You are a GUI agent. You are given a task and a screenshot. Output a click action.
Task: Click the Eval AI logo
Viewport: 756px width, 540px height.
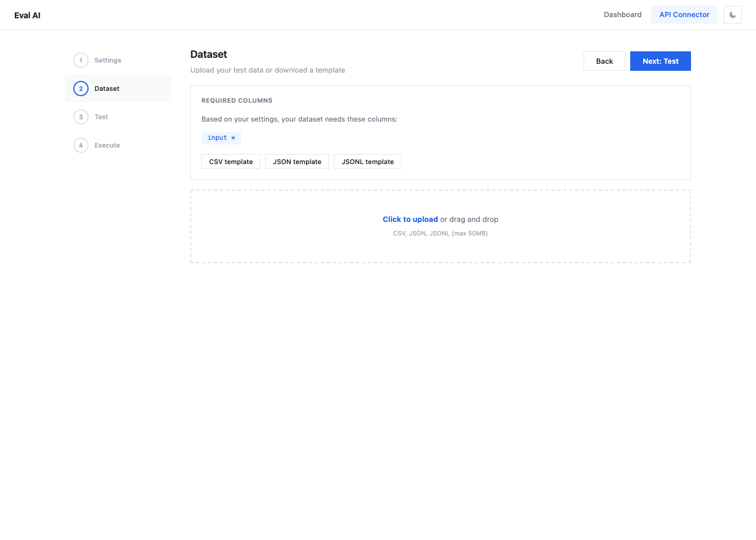coord(27,15)
